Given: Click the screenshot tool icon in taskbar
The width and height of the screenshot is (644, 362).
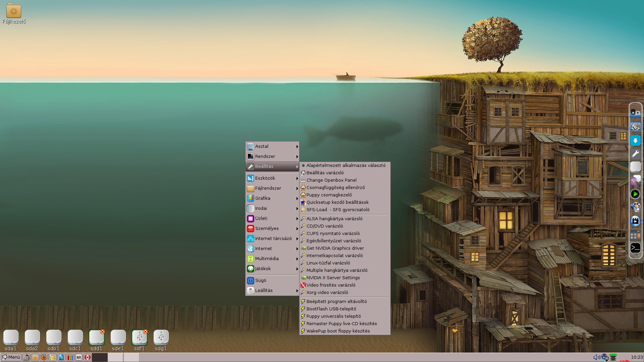Looking at the screenshot, I should click(79, 357).
